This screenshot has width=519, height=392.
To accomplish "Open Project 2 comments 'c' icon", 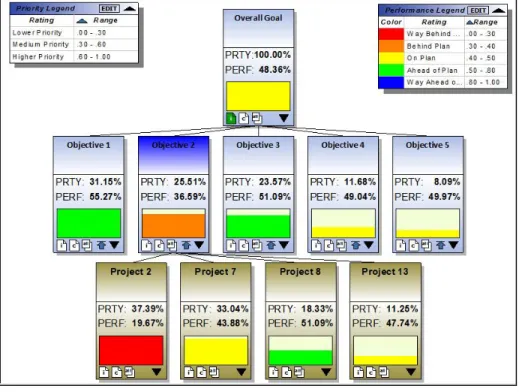I will pos(117,372).
